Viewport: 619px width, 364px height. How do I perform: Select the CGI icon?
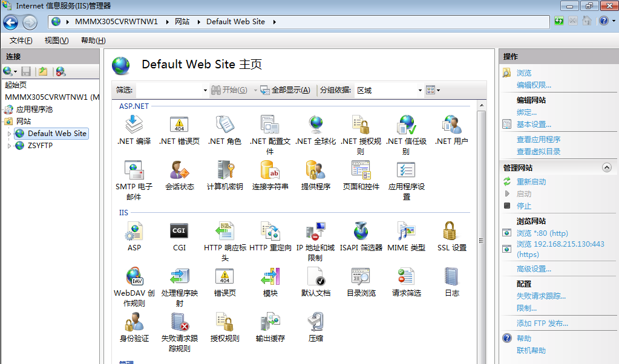[179, 231]
